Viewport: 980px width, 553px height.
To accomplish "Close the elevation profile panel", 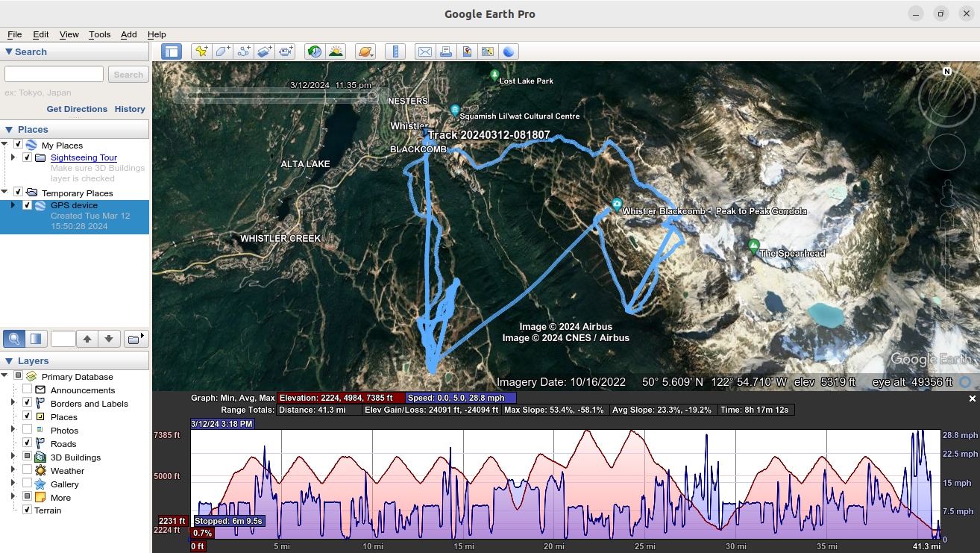I will coord(972,399).
